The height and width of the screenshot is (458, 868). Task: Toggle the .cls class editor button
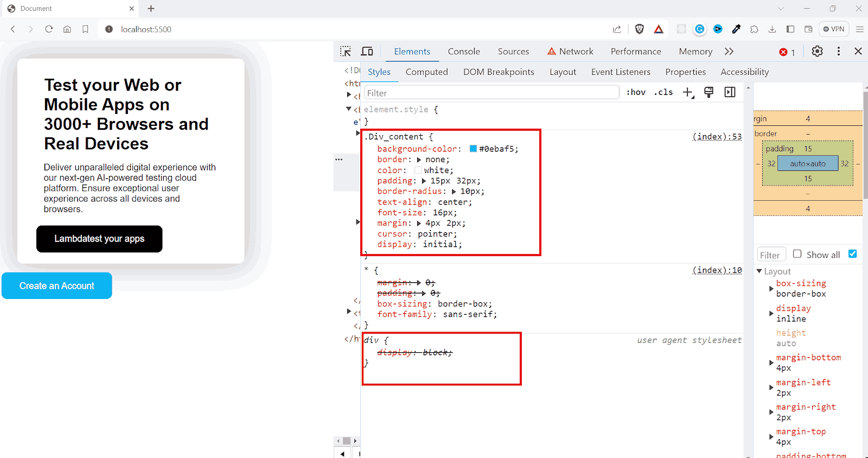663,92
